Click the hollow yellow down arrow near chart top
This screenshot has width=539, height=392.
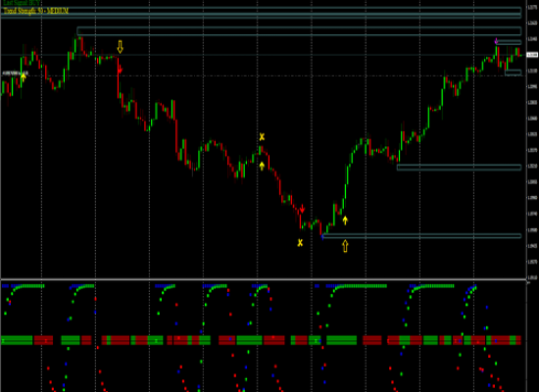point(120,47)
